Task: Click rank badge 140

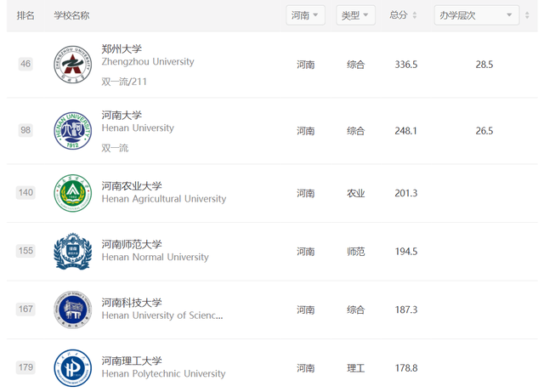Action: pos(25,193)
